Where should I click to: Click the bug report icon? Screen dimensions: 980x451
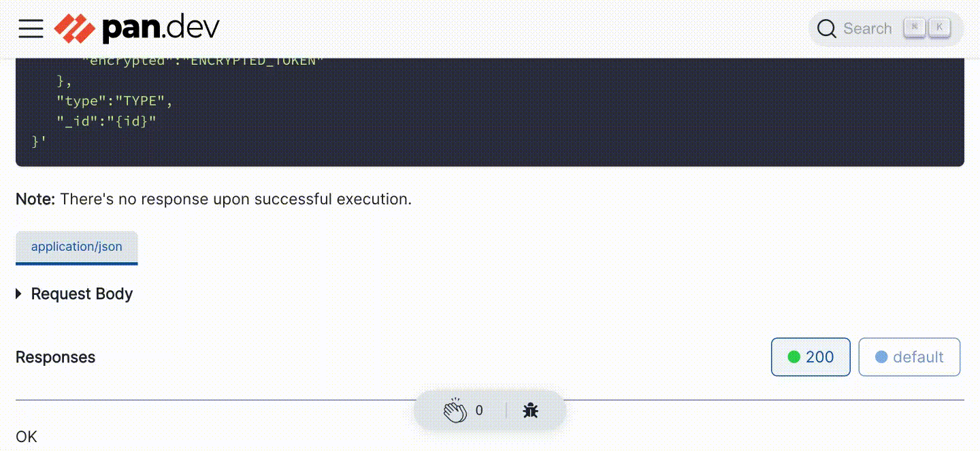[531, 410]
